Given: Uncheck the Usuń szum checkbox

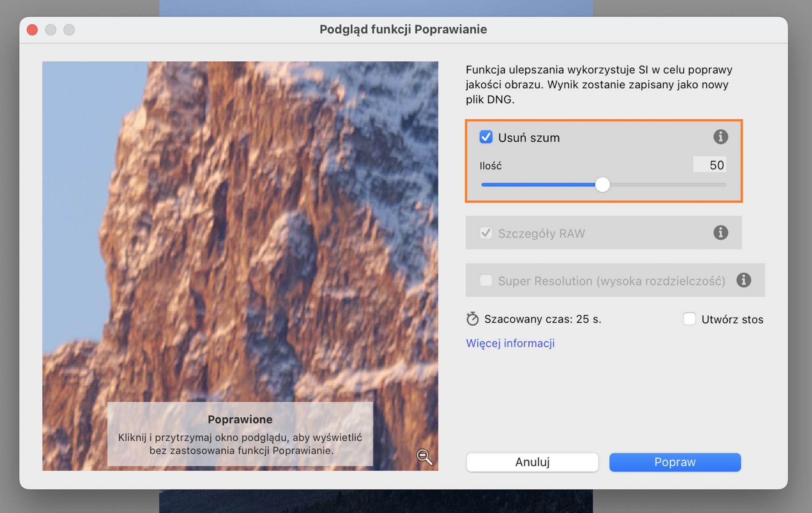Looking at the screenshot, I should [x=486, y=137].
